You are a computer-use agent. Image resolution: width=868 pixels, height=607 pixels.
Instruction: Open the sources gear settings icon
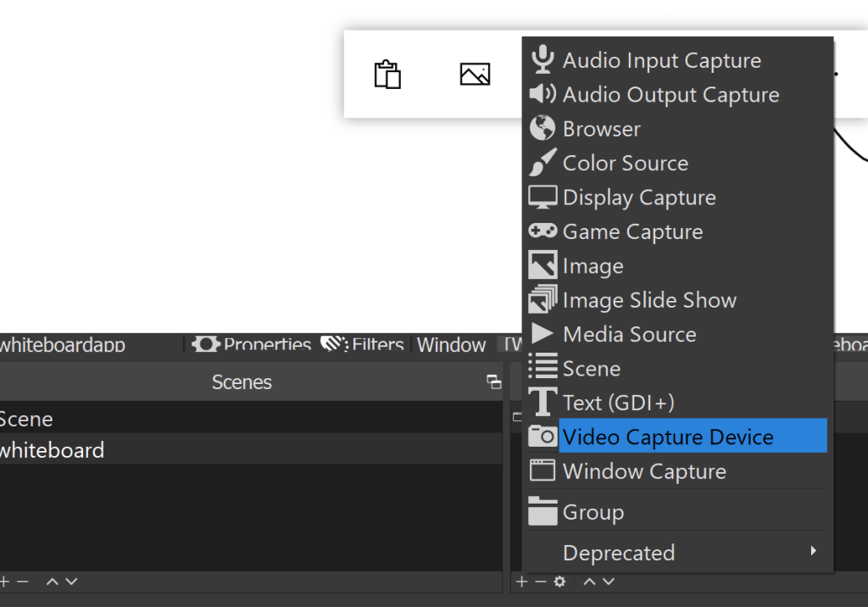[x=559, y=582]
